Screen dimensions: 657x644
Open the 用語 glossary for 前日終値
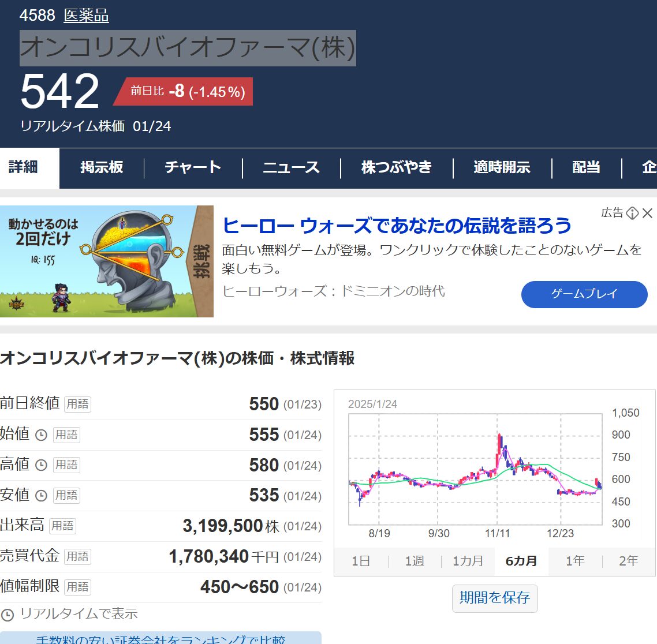pyautogui.click(x=77, y=404)
